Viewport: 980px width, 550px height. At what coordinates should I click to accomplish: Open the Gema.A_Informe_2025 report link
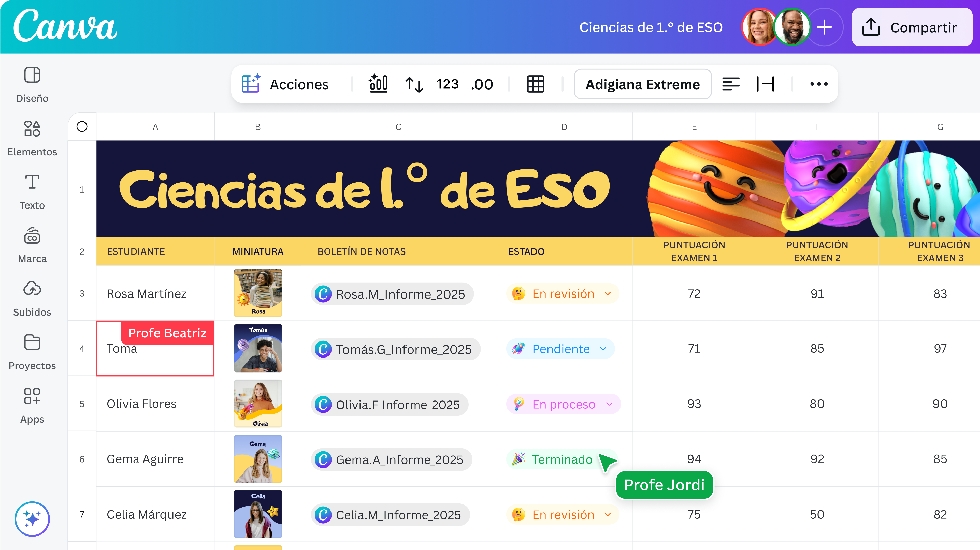pyautogui.click(x=392, y=459)
